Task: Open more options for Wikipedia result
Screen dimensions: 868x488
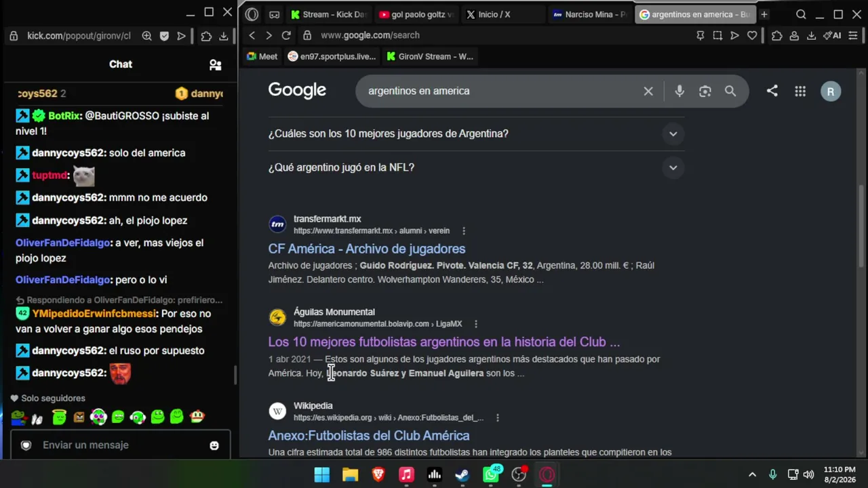Action: coord(498,418)
